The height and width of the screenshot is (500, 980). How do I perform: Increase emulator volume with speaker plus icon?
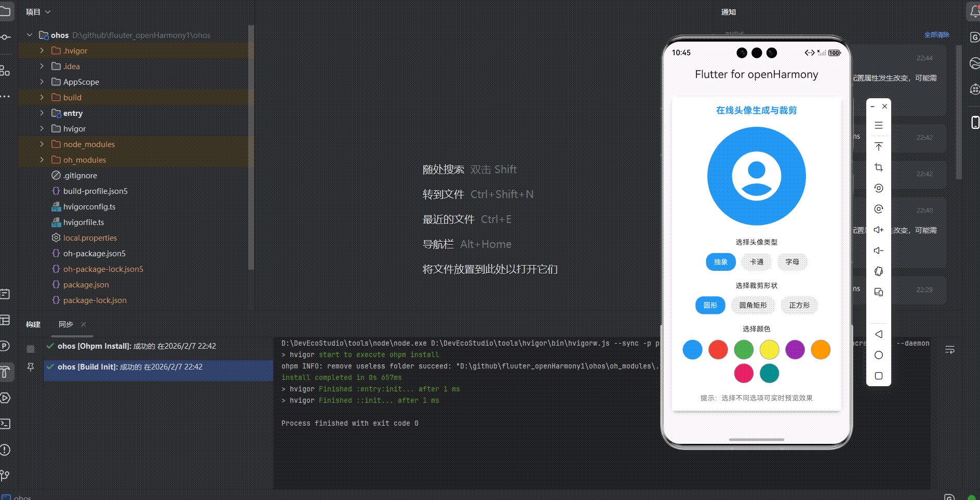click(879, 230)
